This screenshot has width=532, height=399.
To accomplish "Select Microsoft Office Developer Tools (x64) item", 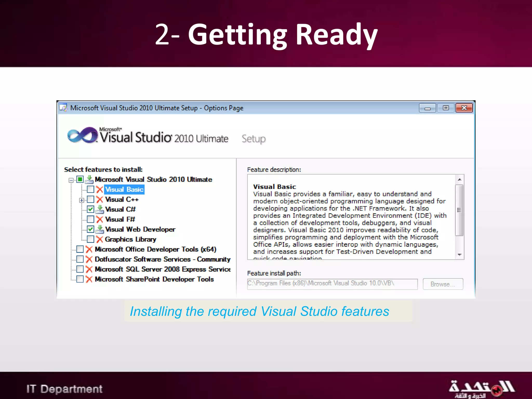I will point(156,249).
